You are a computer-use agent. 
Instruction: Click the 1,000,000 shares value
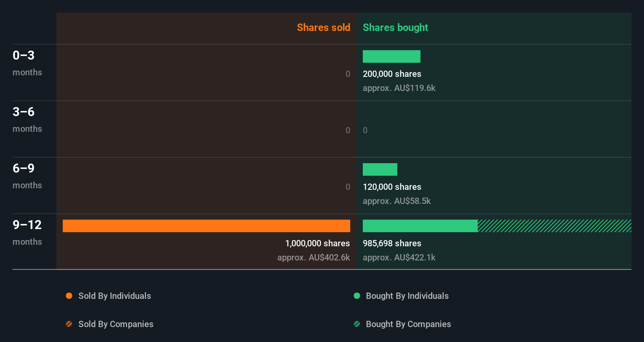point(318,243)
